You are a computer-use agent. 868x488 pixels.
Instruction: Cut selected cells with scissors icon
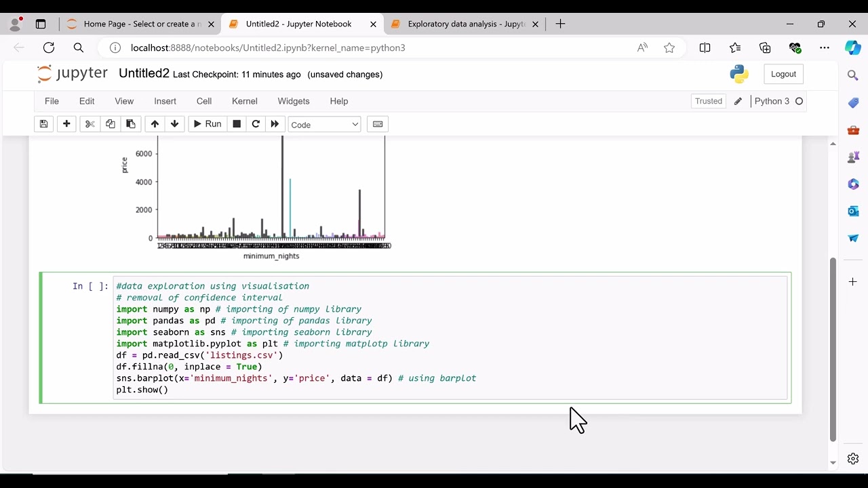pos(90,124)
